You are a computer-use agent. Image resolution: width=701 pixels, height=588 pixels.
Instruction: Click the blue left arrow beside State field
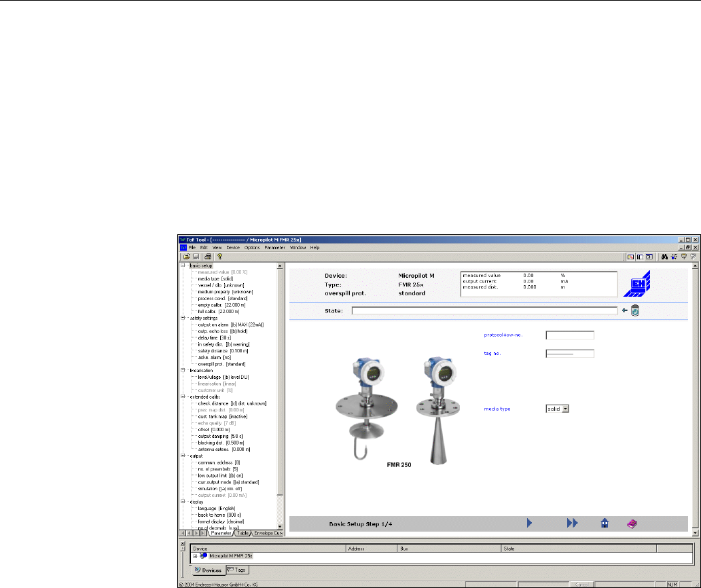tap(624, 310)
